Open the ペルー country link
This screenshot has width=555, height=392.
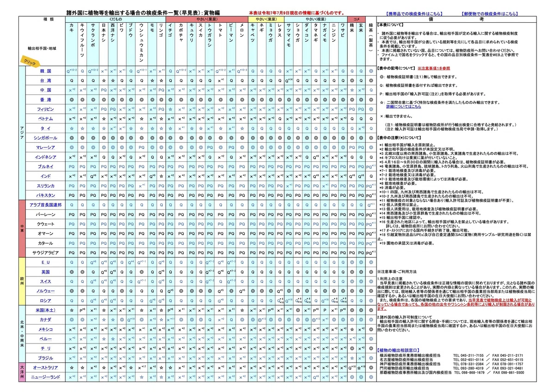point(45,338)
